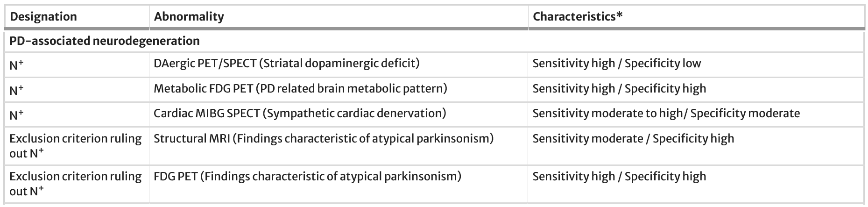Image resolution: width=868 pixels, height=207 pixels.
Task: Click exclusion criterion designation in the last row
Action: pos(75,184)
